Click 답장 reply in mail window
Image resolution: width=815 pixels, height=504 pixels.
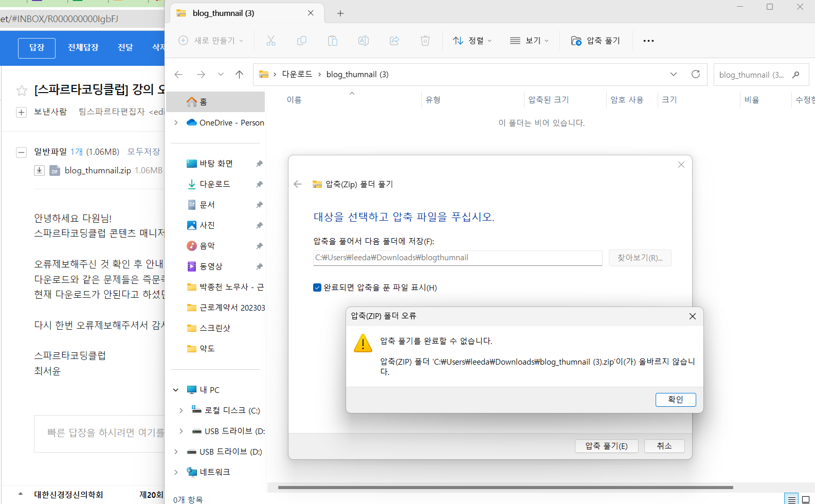[37, 48]
